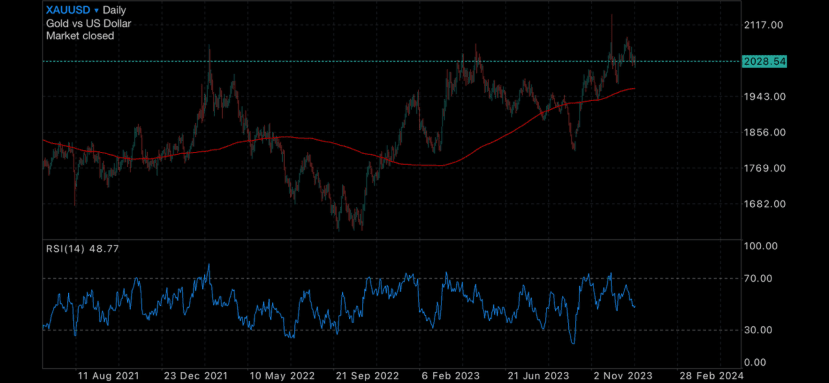Select the XAUUSD symbol name
Image resolution: width=829 pixels, height=383 pixels.
(68, 10)
